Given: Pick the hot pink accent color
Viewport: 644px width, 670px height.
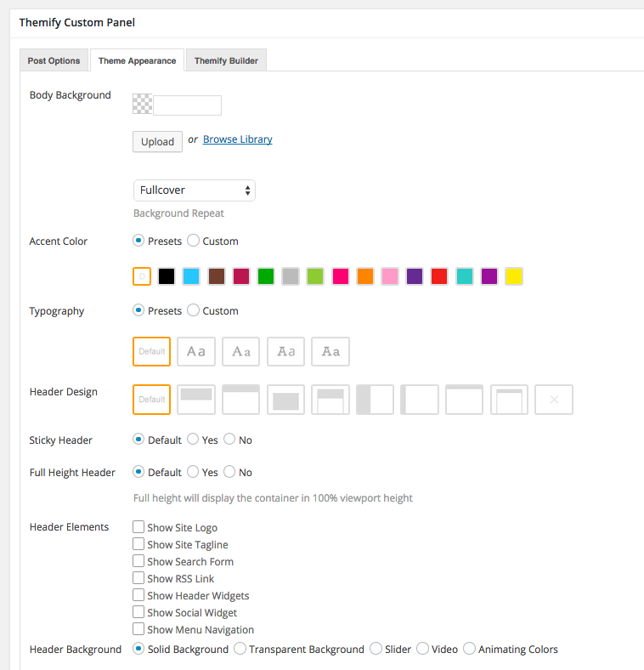Looking at the screenshot, I should (341, 276).
